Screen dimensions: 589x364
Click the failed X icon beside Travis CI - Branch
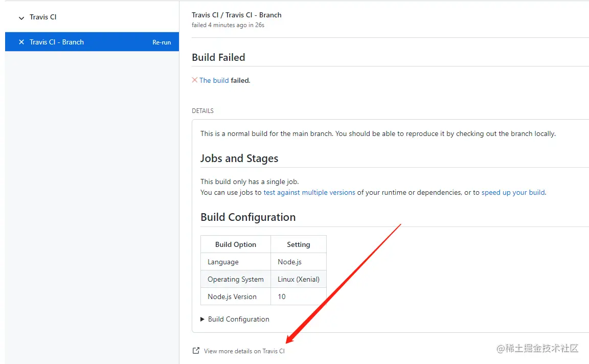21,42
